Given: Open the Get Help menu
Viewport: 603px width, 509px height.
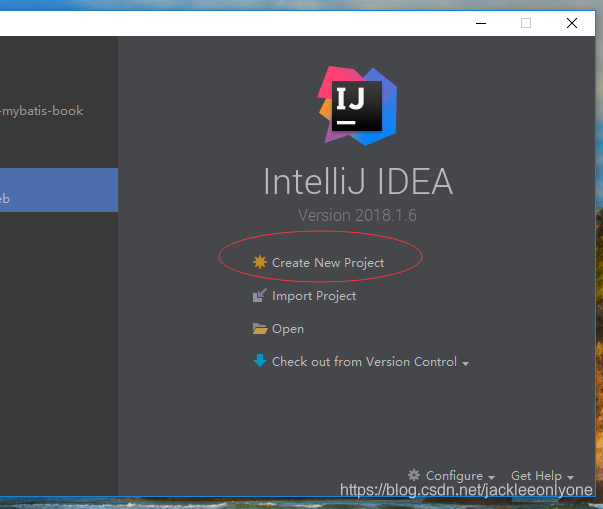Looking at the screenshot, I should click(x=536, y=476).
